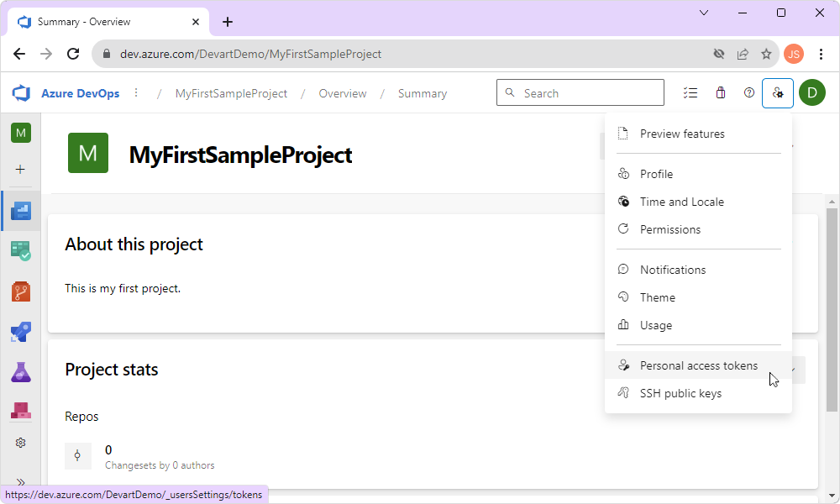
Task: Click the Azure DevOps logo icon
Action: pyautogui.click(x=22, y=93)
